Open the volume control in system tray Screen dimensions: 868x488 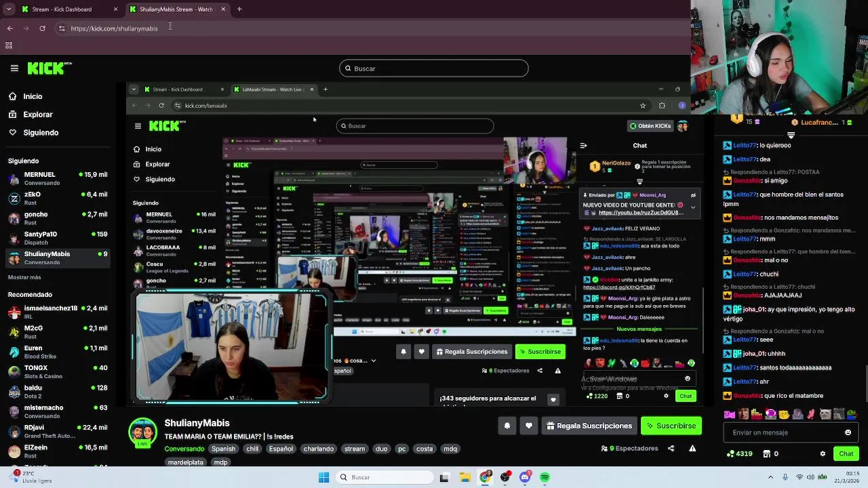812,477
